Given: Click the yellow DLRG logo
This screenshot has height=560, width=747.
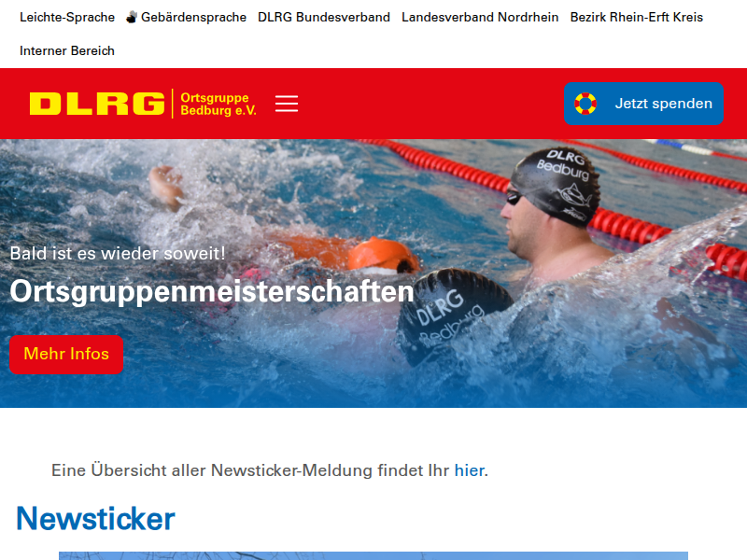Looking at the screenshot, I should [x=97, y=104].
